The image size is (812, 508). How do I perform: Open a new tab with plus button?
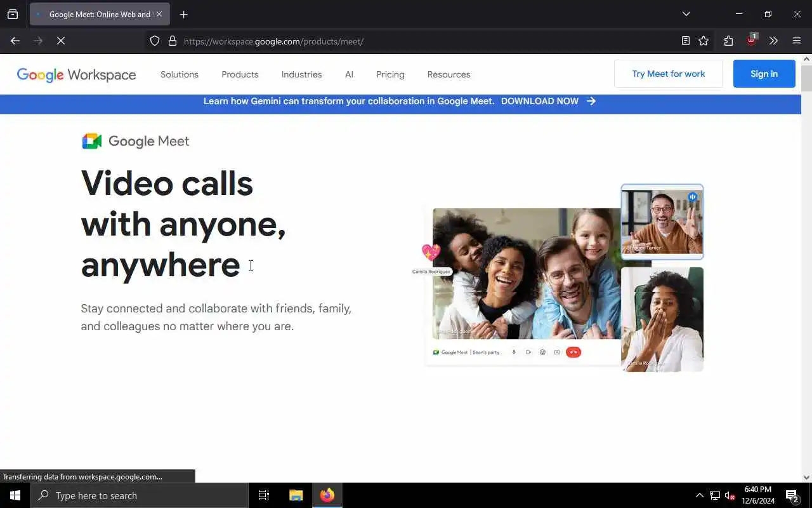184,14
